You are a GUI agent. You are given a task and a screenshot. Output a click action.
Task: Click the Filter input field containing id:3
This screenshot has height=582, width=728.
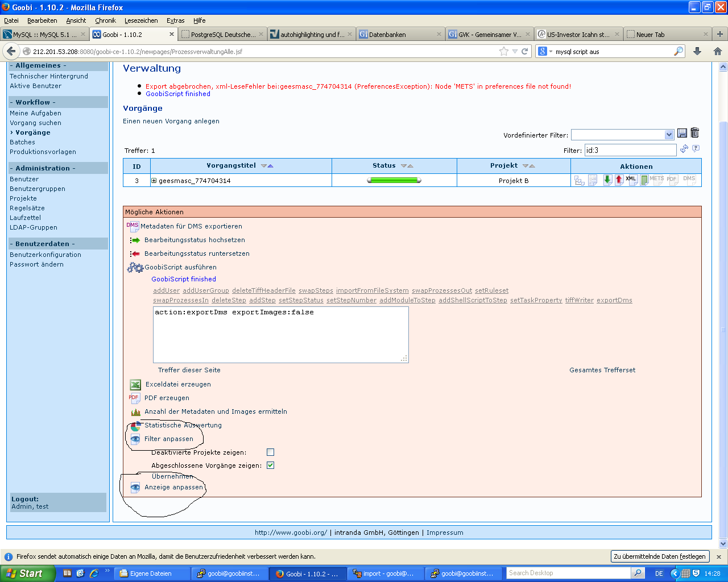pyautogui.click(x=630, y=150)
